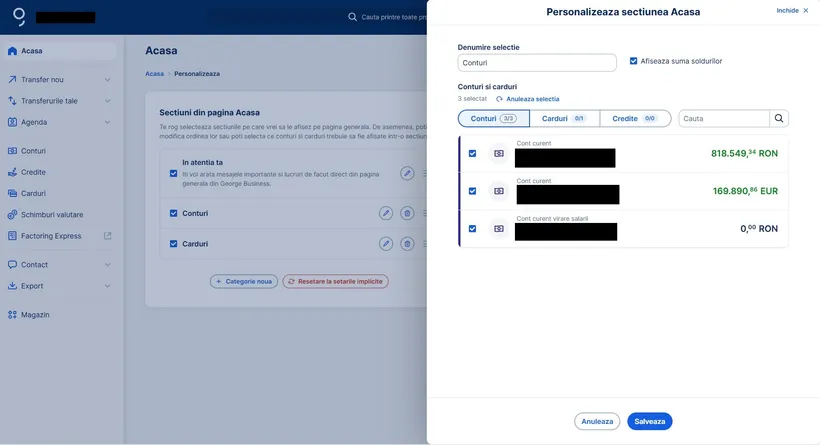Viewport: 820px width, 445px height.
Task: Click account icon of 0,00 RON row
Action: click(499, 229)
